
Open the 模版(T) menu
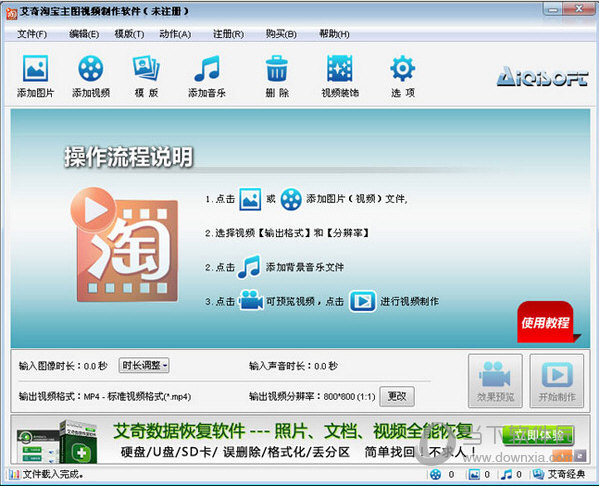click(x=129, y=34)
